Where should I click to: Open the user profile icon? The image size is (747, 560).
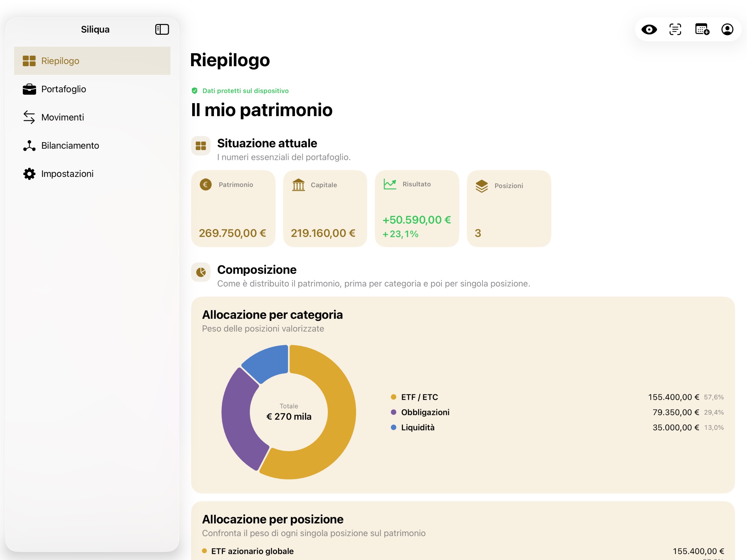(727, 29)
